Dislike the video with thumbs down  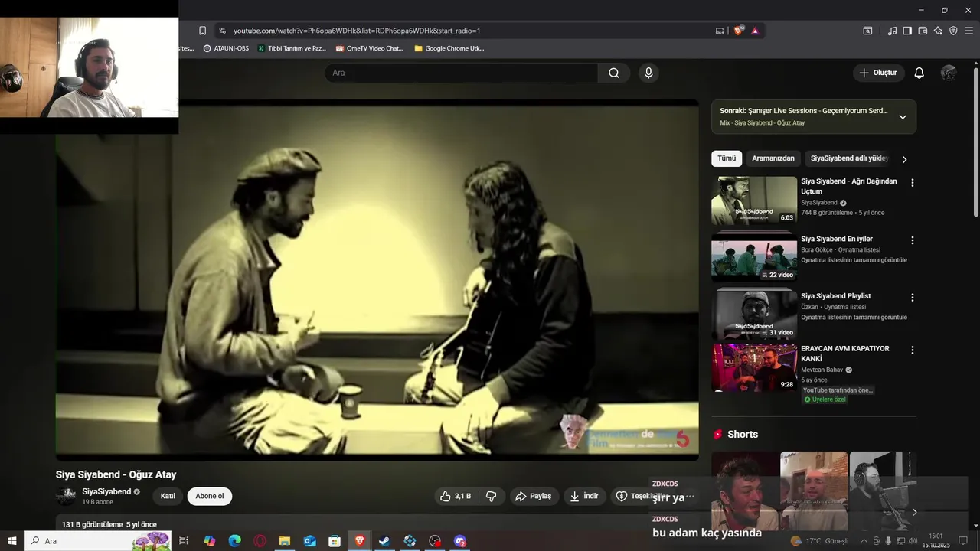pyautogui.click(x=492, y=496)
